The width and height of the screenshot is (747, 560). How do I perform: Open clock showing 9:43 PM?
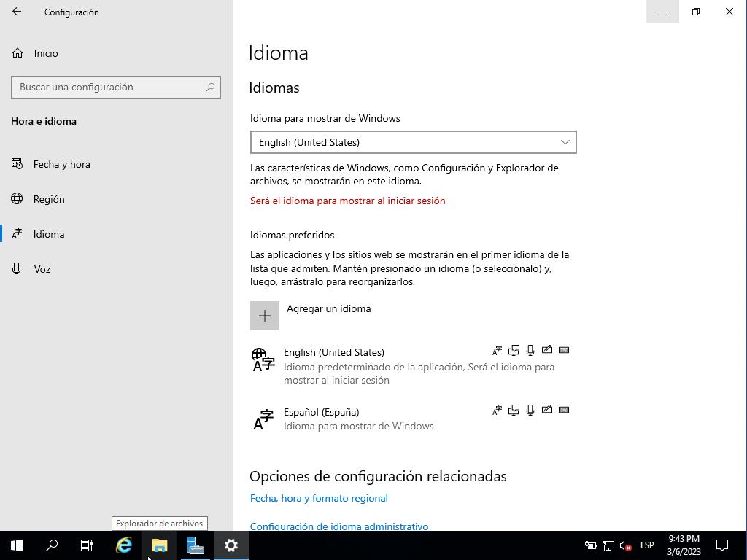point(684,545)
